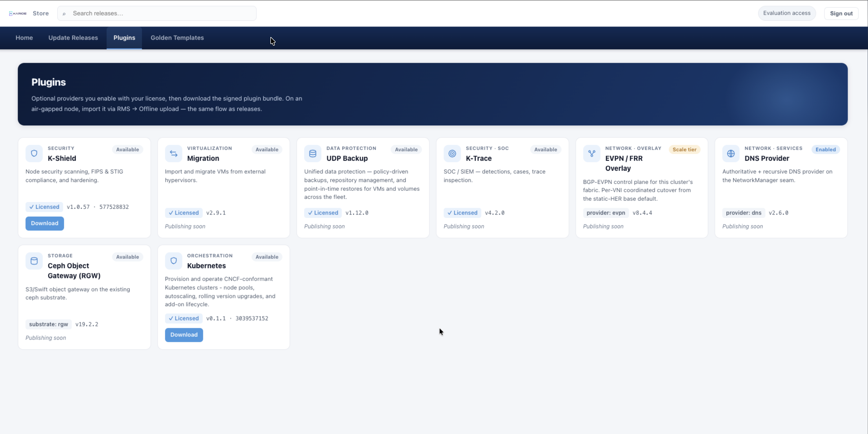Click DNS Provider version text 'v2.6.0'
This screenshot has width=868, height=434.
click(778, 213)
